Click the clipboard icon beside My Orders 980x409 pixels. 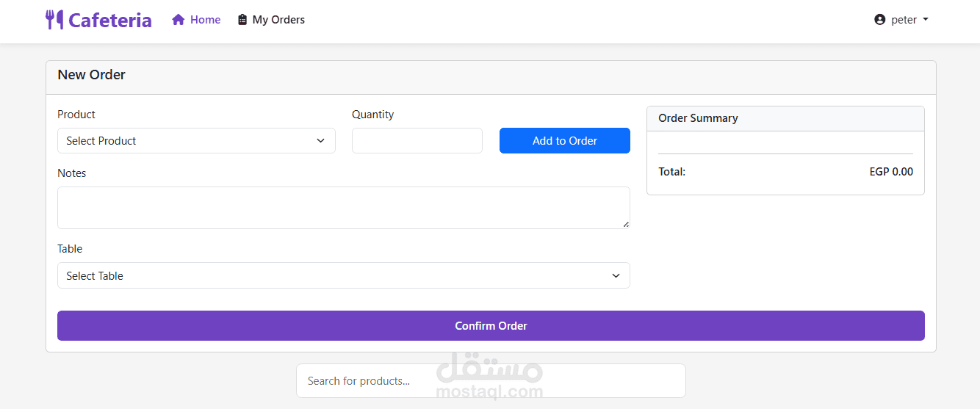click(x=242, y=20)
